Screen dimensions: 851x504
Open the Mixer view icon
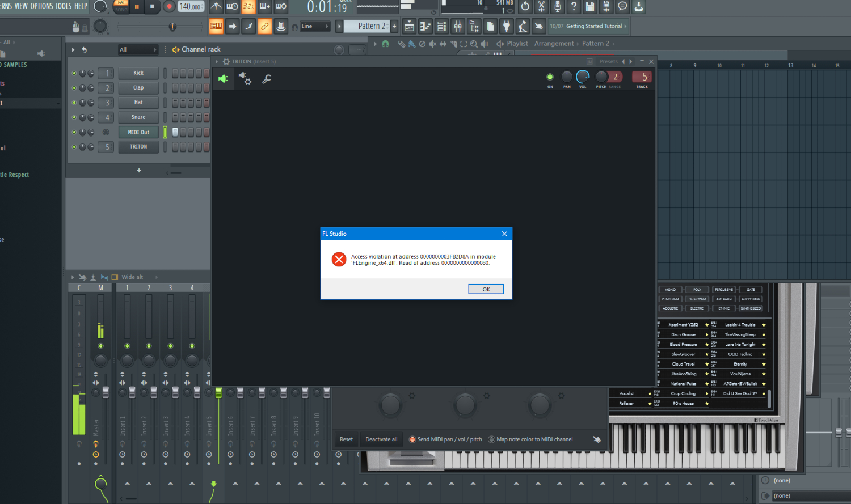[x=458, y=26]
